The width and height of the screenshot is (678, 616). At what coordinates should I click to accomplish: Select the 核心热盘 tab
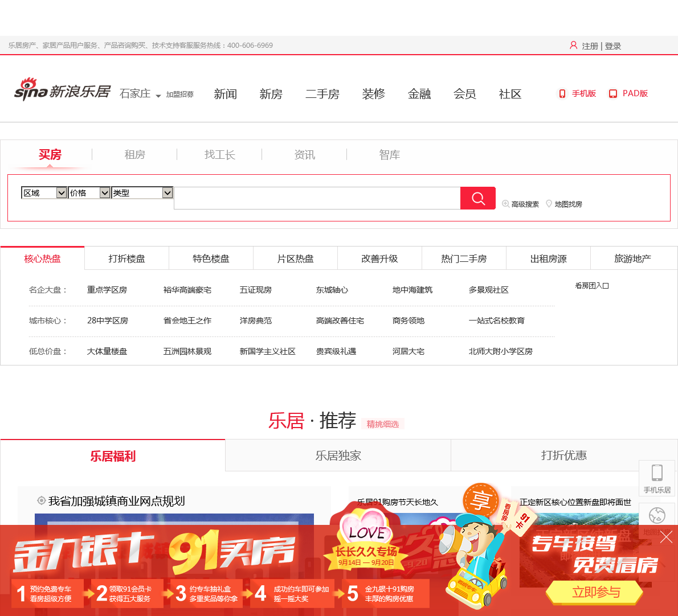click(42, 258)
